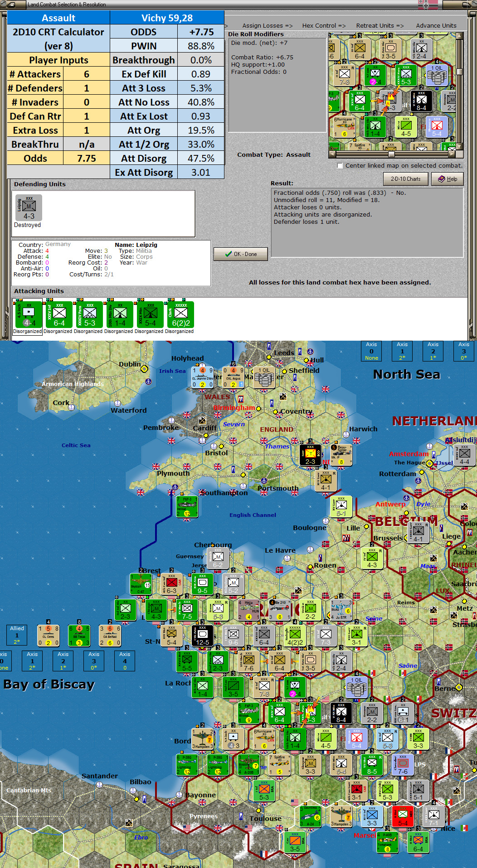Click linked map scroll up arrow

tap(459, 36)
